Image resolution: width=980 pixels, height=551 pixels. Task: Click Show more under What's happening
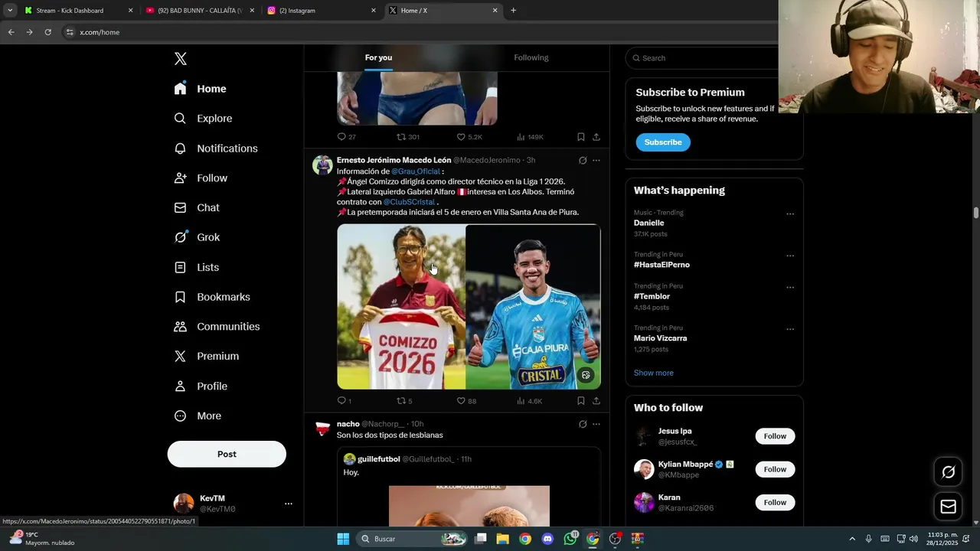coord(654,373)
